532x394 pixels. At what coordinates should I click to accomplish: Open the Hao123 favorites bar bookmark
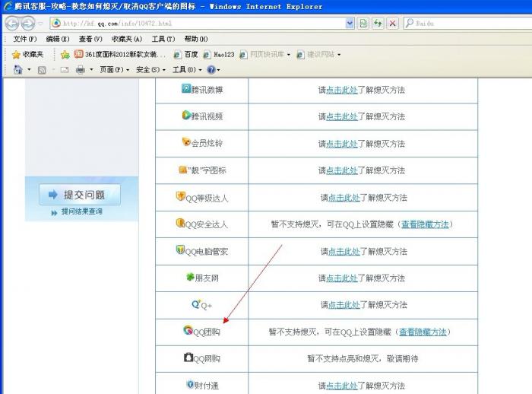point(219,54)
